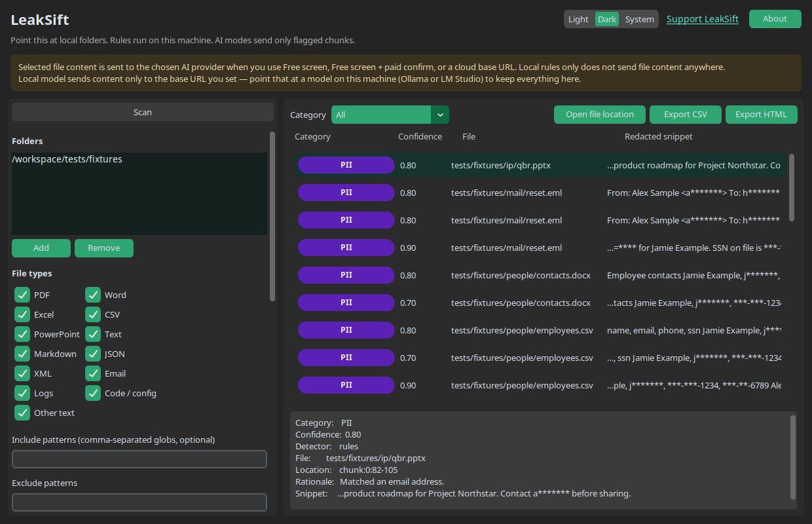Sort by the Redacted snippet column header
This screenshot has width=812, height=524.
tap(658, 137)
